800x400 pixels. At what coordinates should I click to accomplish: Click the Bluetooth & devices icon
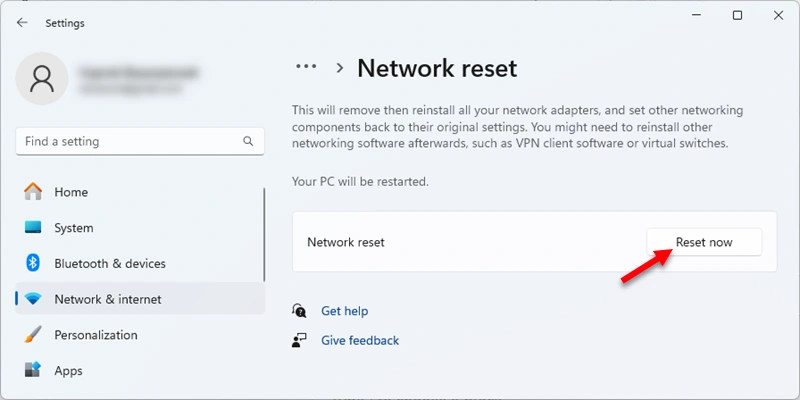coord(33,264)
